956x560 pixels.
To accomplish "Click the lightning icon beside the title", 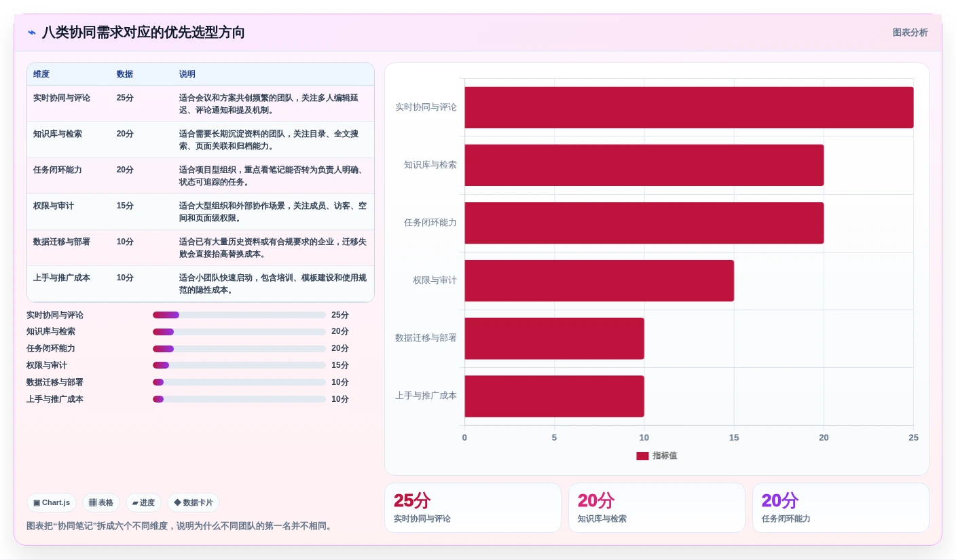I will [32, 33].
